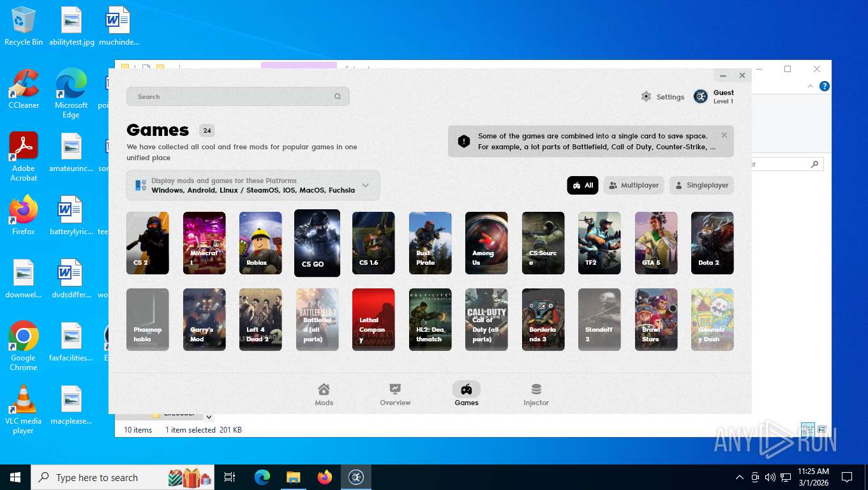Open the TF2 game card
868x490 pixels.
(599, 243)
